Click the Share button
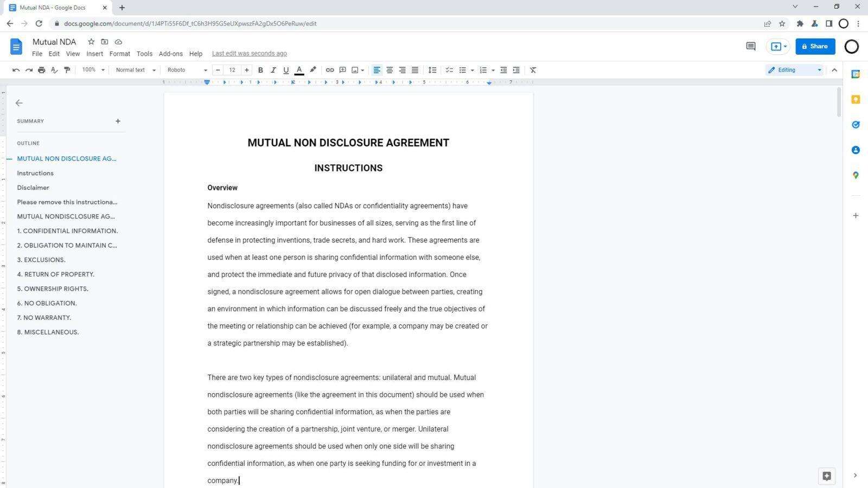The image size is (868, 488). pos(815,46)
